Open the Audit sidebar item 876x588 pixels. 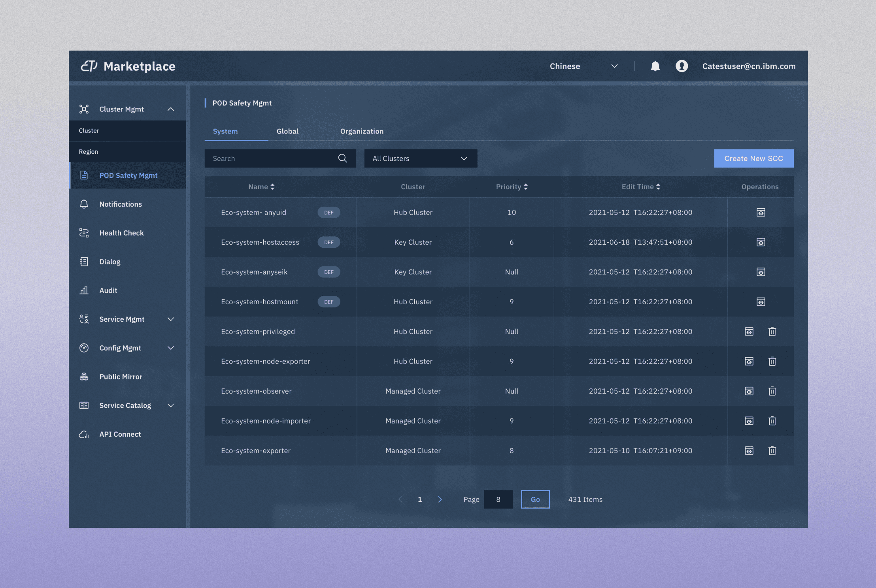pyautogui.click(x=108, y=290)
